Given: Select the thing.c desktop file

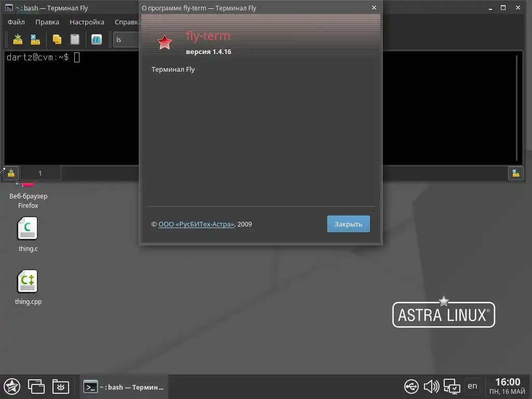Looking at the screenshot, I should click(28, 234).
